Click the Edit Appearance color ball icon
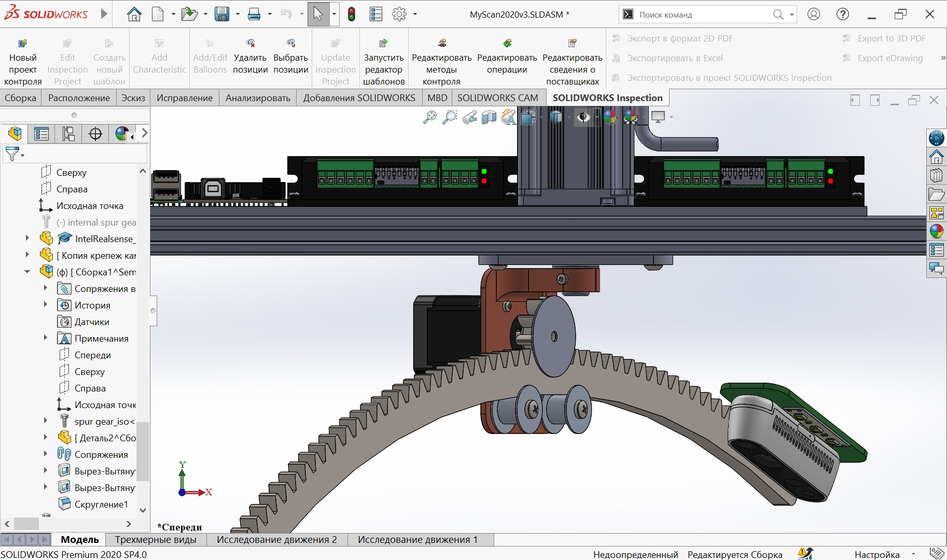This screenshot has width=947, height=560. 610,118
